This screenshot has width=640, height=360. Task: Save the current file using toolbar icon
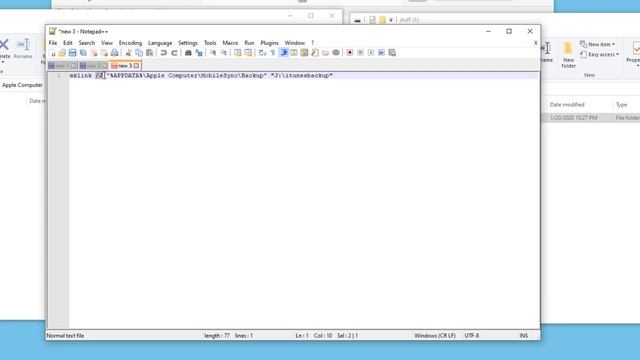pos(72,53)
